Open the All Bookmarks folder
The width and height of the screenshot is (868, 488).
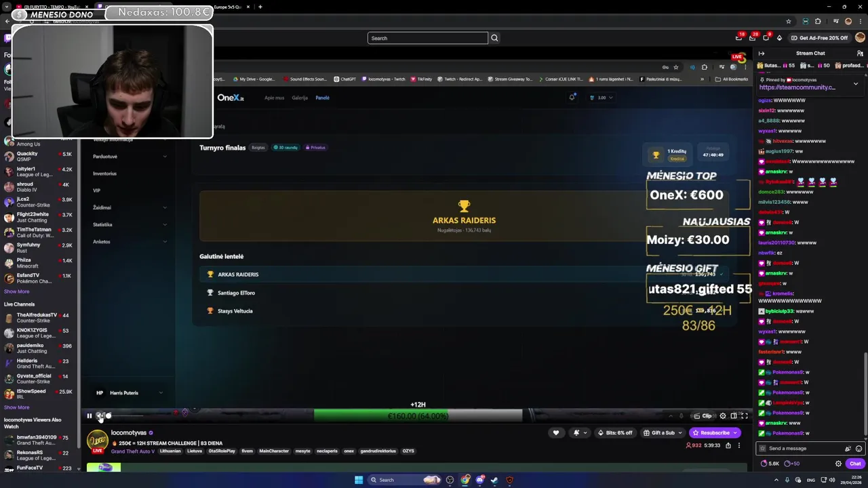point(732,79)
